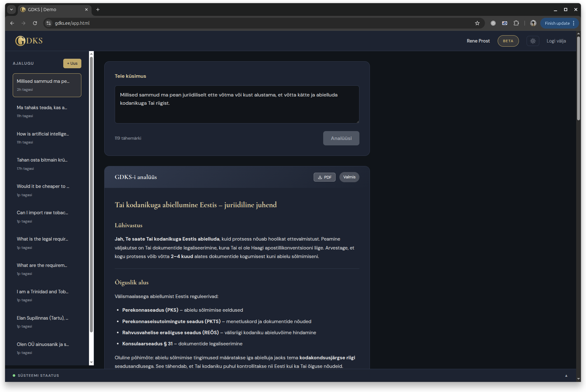
Task: Open the browser extensions puzzle icon
Action: click(516, 23)
